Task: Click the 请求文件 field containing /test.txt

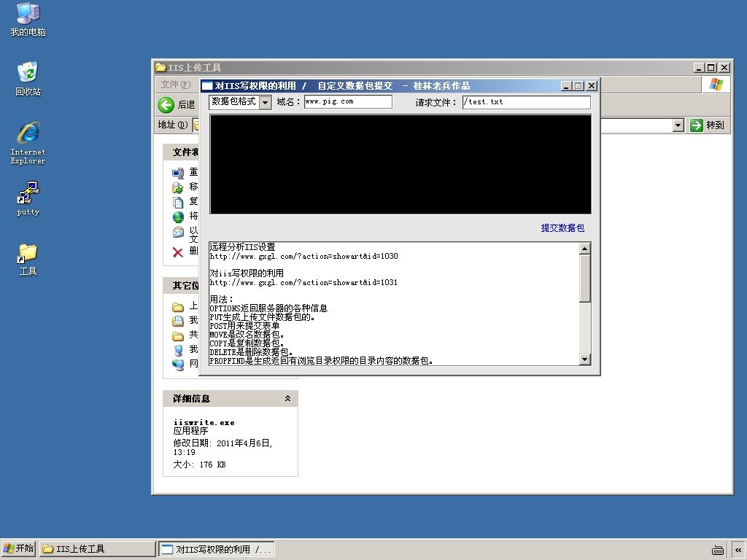Action: pyautogui.click(x=527, y=102)
